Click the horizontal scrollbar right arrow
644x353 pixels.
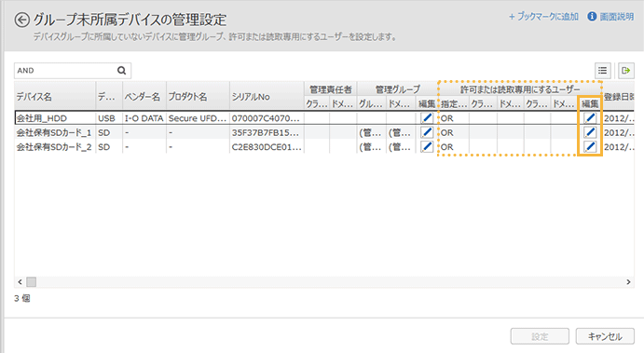click(628, 282)
